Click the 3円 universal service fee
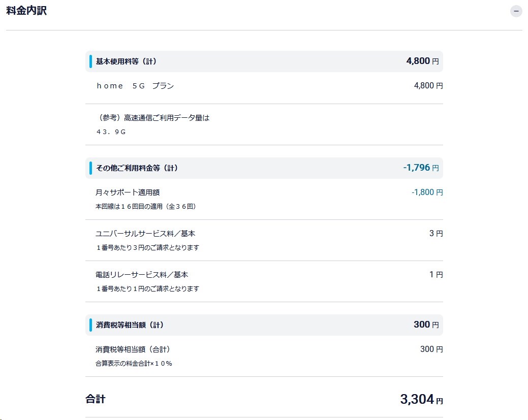 click(x=435, y=233)
